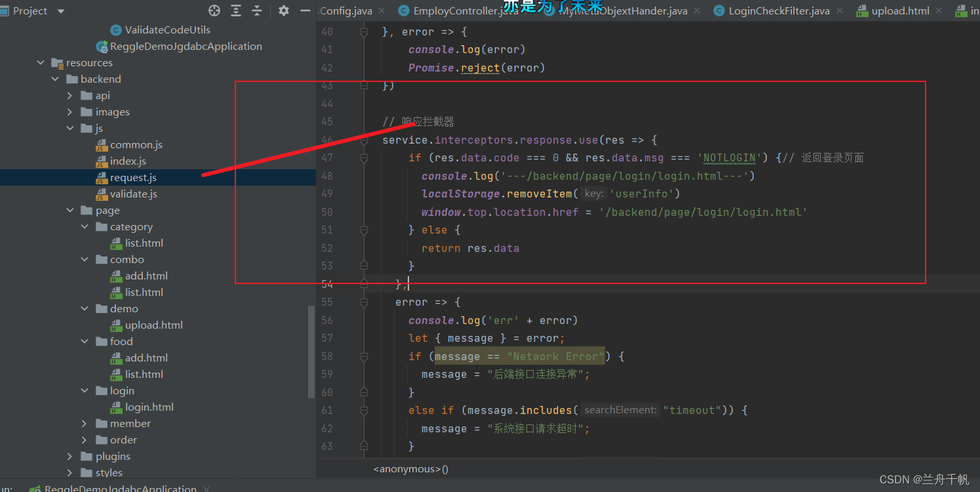Collapse the resources folder
Viewport: 980px width, 492px height.
(41, 63)
